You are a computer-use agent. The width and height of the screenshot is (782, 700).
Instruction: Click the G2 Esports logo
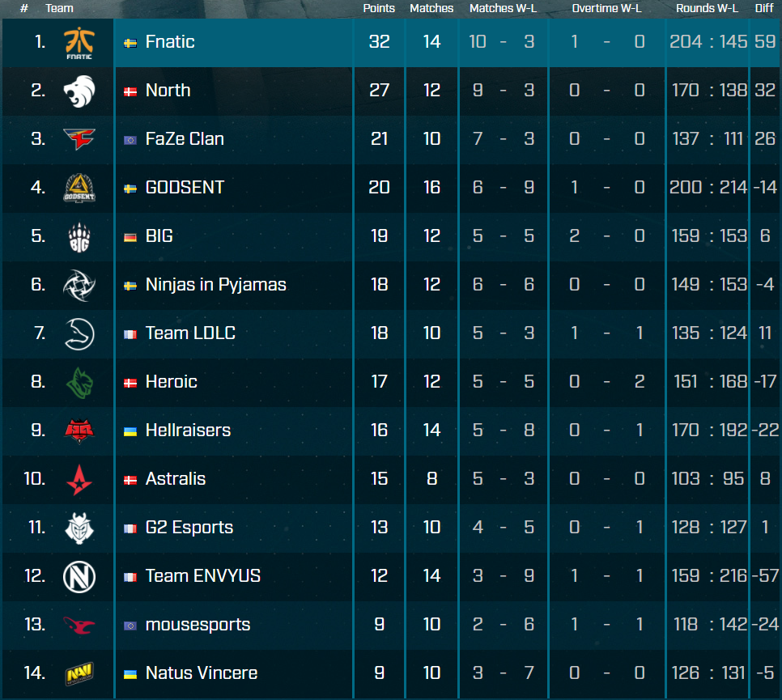click(79, 528)
